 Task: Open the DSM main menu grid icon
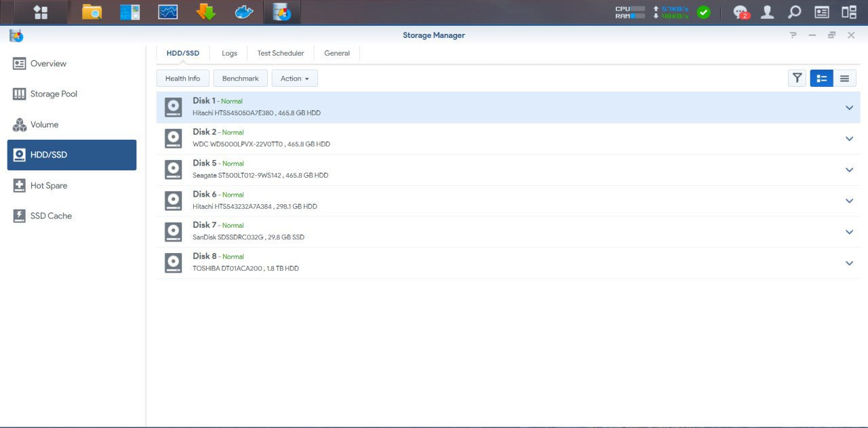[x=41, y=12]
